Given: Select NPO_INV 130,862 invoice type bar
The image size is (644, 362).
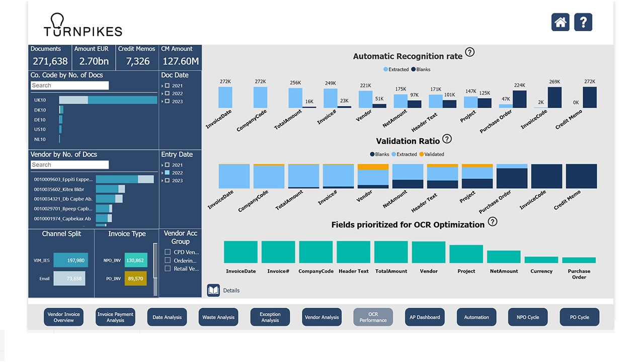Looking at the screenshot, I should point(136,260).
